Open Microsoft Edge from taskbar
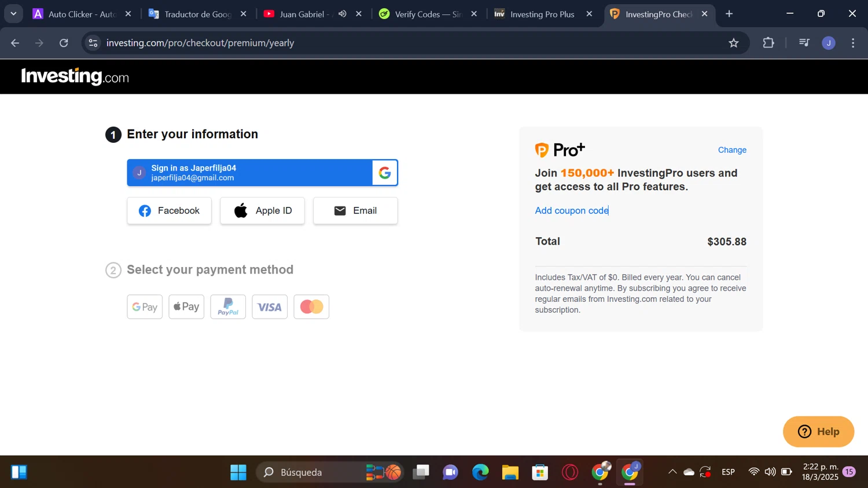Viewport: 868px width, 488px height. (x=480, y=472)
